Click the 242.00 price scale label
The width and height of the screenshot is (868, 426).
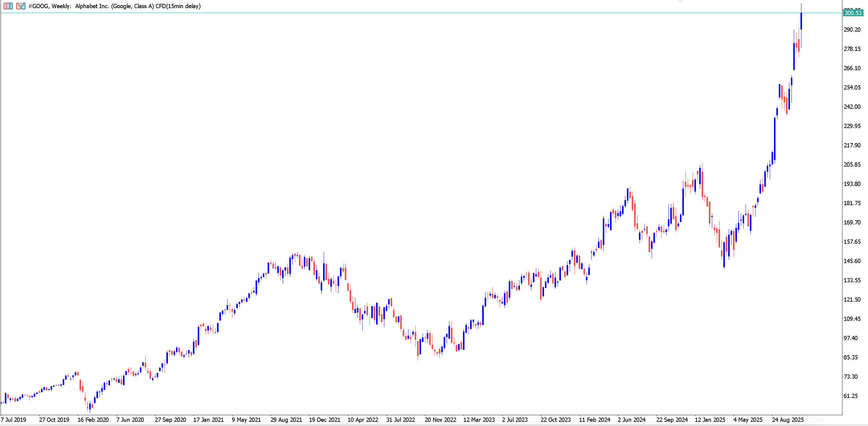pos(852,107)
